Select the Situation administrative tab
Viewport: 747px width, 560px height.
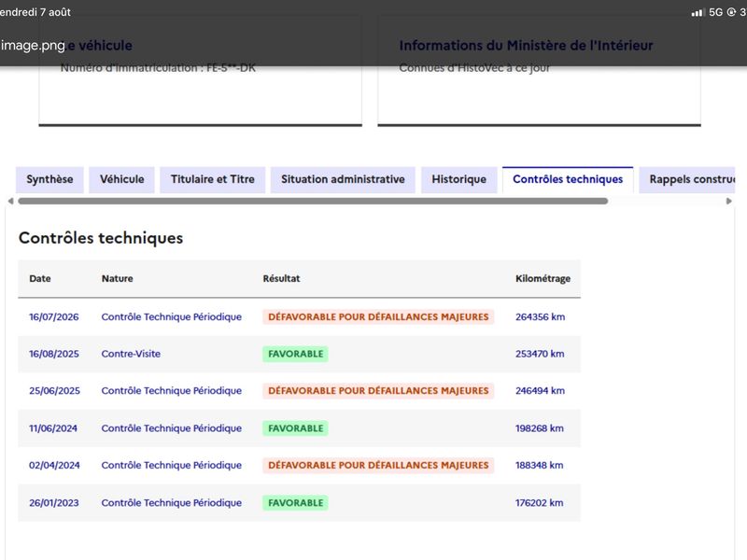343,179
